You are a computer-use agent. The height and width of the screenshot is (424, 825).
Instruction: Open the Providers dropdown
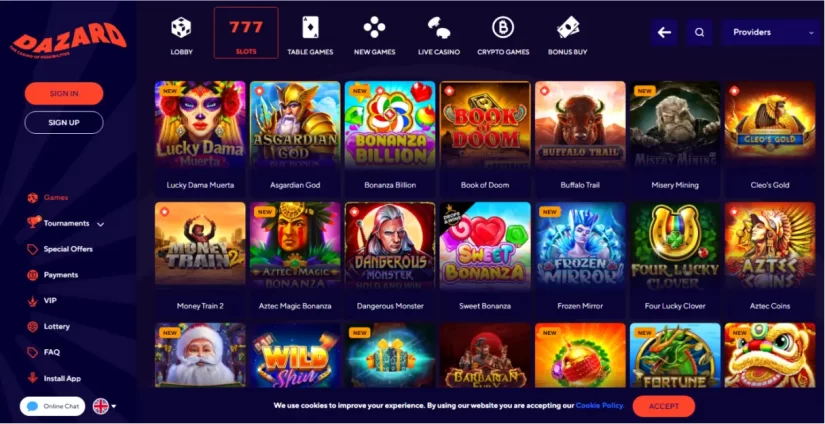click(771, 33)
